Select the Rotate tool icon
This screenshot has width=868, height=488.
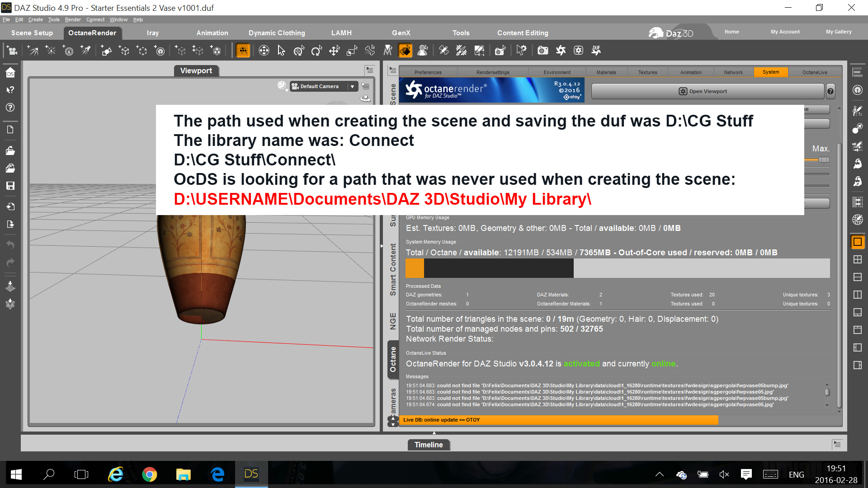point(316,51)
